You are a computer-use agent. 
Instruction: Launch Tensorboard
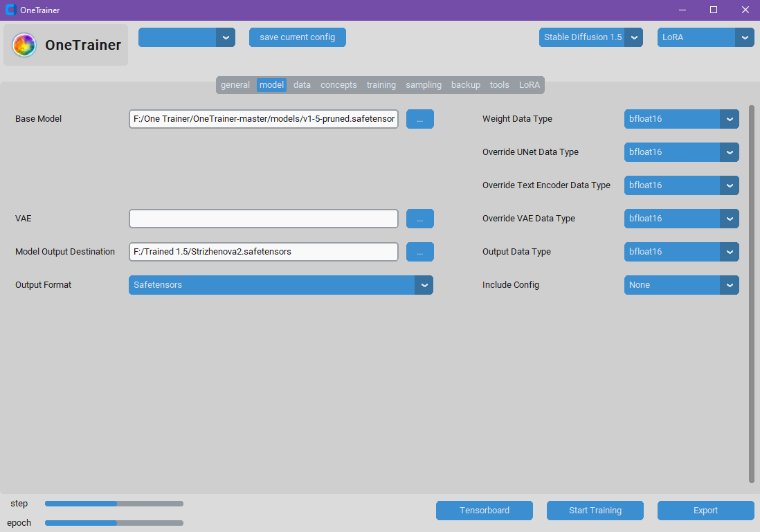[485, 510]
